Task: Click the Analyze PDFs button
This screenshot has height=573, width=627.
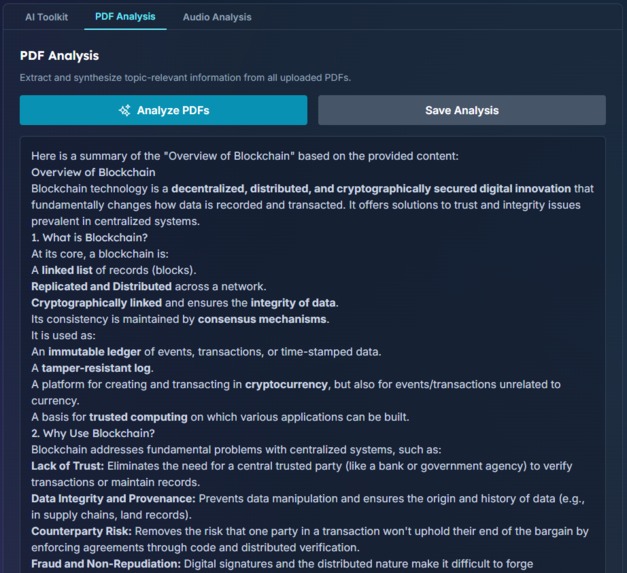Action: pyautogui.click(x=164, y=110)
